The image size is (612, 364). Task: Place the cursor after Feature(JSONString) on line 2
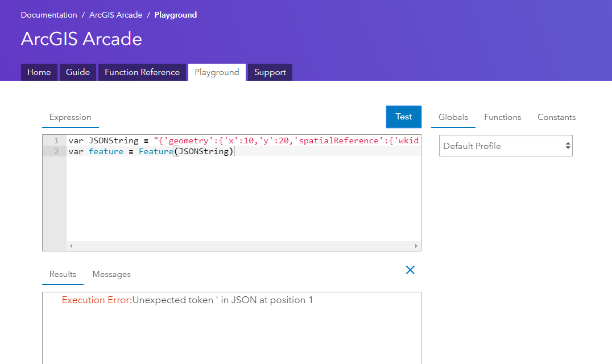coord(234,151)
